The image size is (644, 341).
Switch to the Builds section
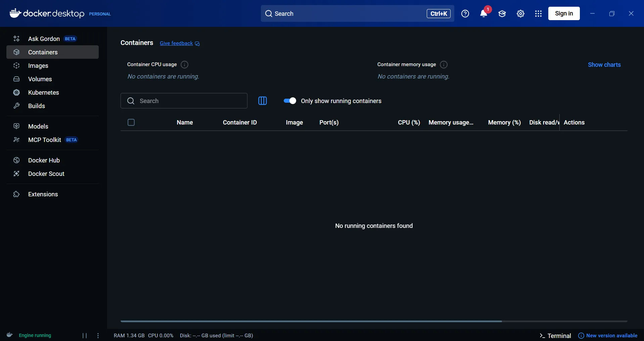point(37,106)
